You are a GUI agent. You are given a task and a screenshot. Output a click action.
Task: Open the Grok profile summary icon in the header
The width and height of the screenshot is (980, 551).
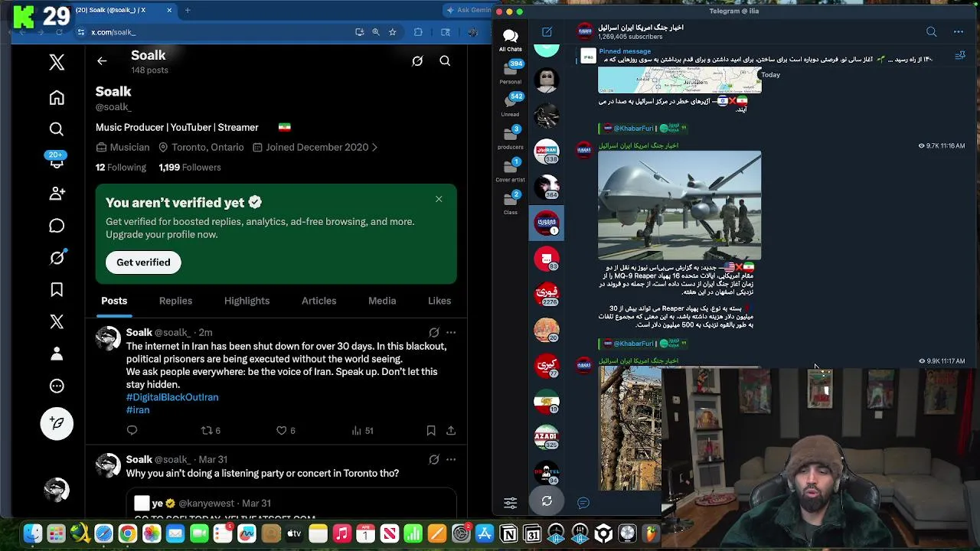[417, 61]
